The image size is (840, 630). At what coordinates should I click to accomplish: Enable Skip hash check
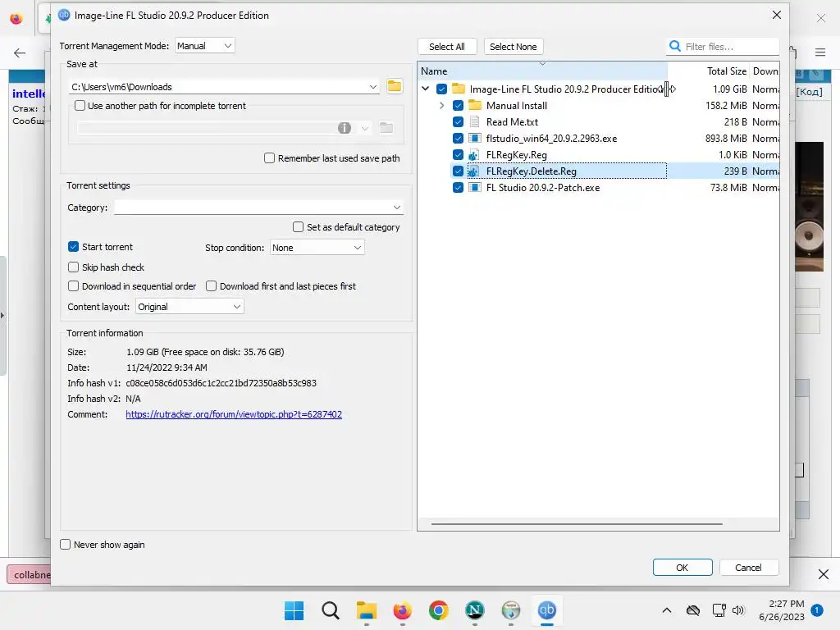tap(73, 267)
